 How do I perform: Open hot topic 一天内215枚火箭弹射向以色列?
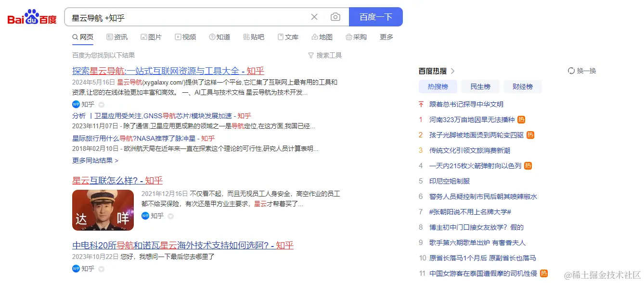click(x=476, y=166)
